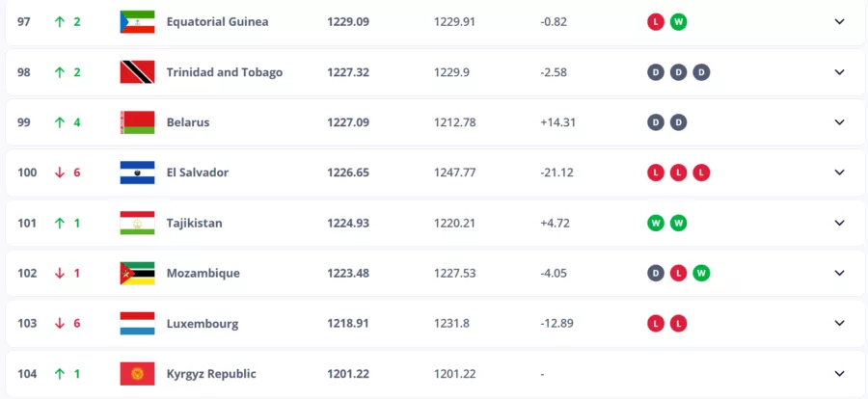Click the Kyrgyz Republic flag icon
Viewport: 868px width, 399px height.
137,374
